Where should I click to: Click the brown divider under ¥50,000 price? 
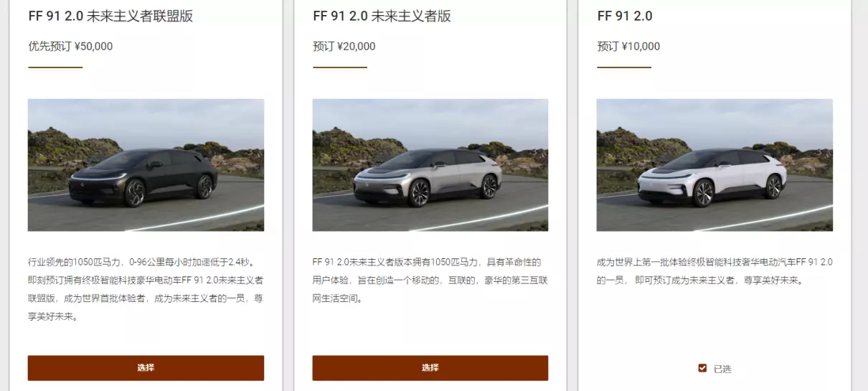tap(55, 67)
